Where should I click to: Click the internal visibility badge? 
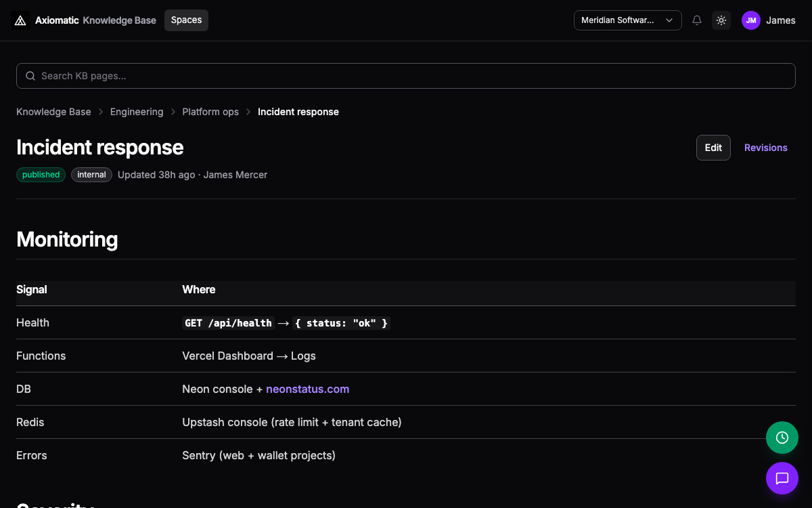(x=91, y=175)
